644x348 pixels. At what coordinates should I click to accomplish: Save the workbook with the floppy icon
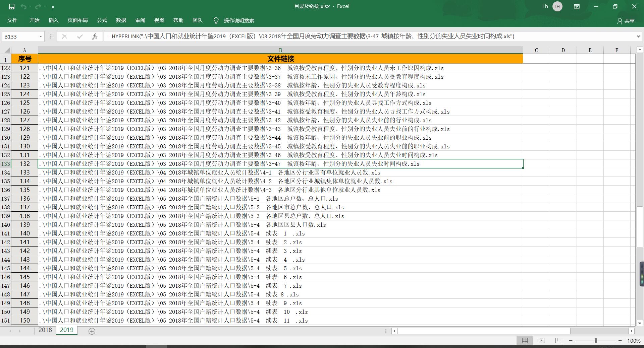click(12, 6)
